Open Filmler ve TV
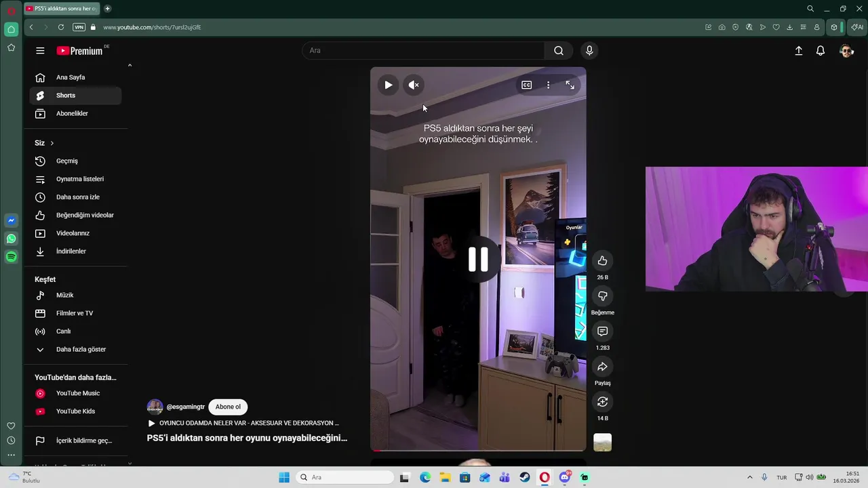Viewport: 868px width, 488px height. click(76, 313)
